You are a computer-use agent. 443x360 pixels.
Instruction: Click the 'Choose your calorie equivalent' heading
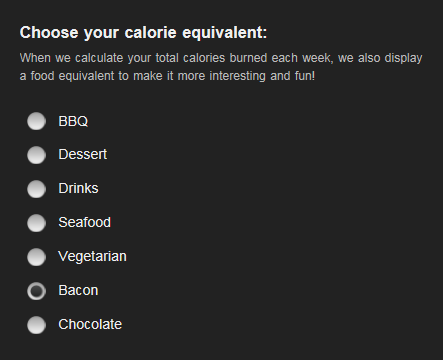click(143, 33)
